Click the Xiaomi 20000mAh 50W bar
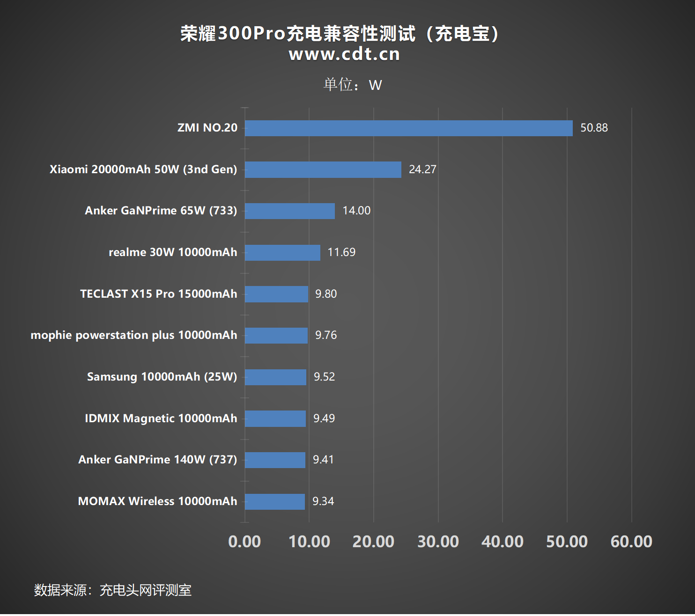 click(x=323, y=169)
